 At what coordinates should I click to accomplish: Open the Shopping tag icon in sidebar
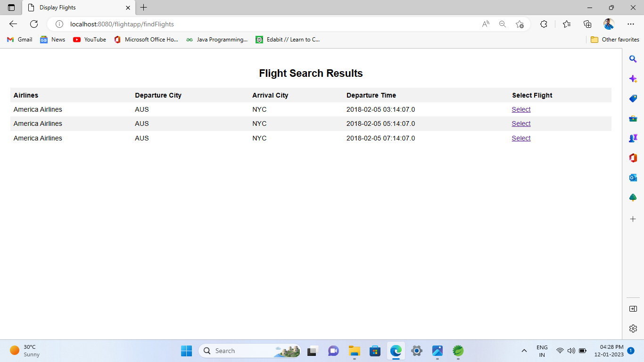coord(633,99)
